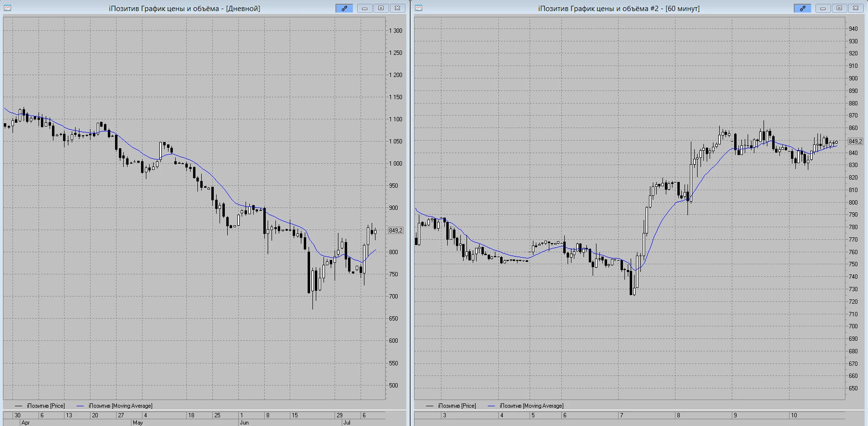The height and width of the screenshot is (426, 868).
Task: Close the Дневной chart window
Action: [x=397, y=8]
